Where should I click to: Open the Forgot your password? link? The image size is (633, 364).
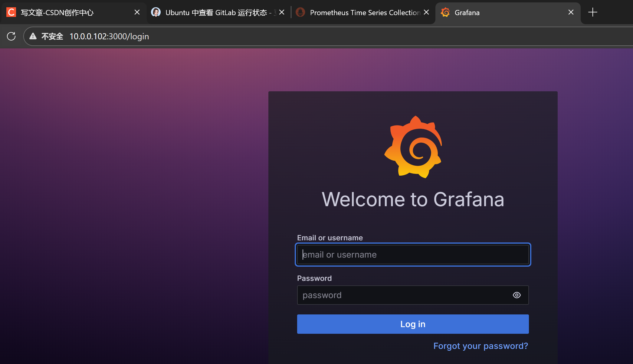pos(480,346)
